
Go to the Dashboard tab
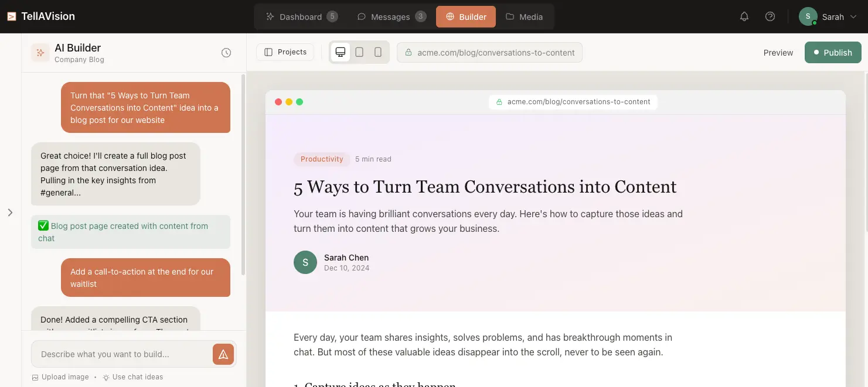(x=301, y=17)
